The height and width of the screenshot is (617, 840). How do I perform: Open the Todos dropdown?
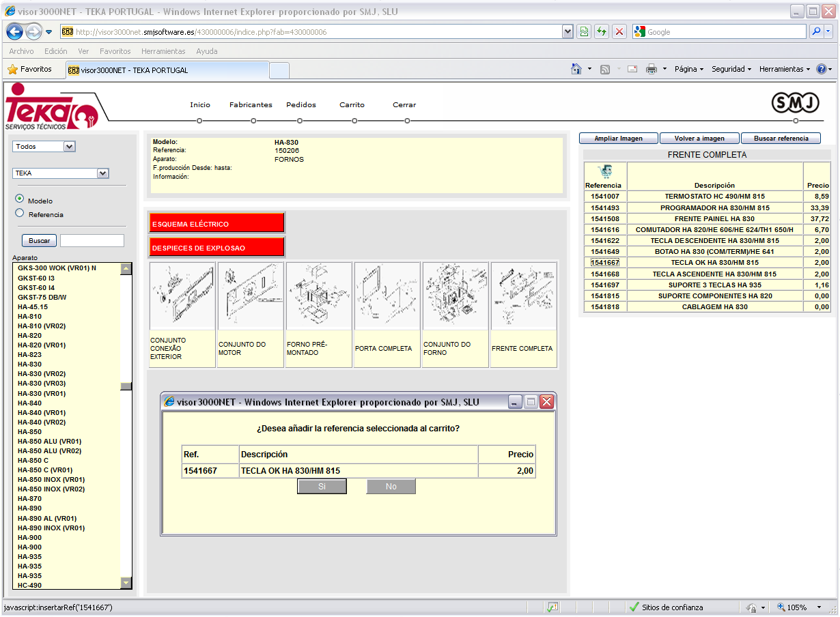point(44,146)
